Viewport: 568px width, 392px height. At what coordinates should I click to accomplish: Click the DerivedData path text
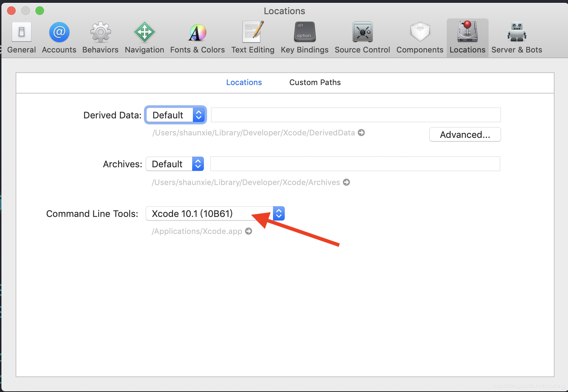click(254, 133)
